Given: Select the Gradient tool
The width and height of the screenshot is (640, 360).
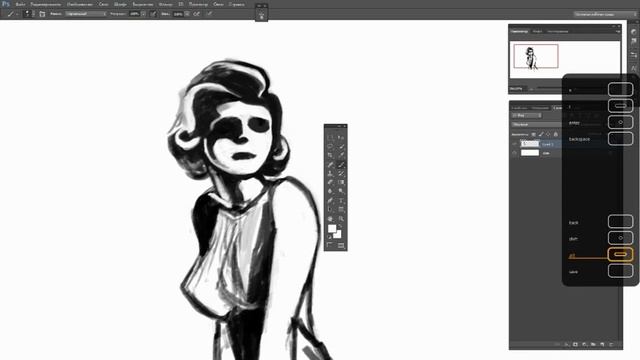Looking at the screenshot, I should coord(341,182).
